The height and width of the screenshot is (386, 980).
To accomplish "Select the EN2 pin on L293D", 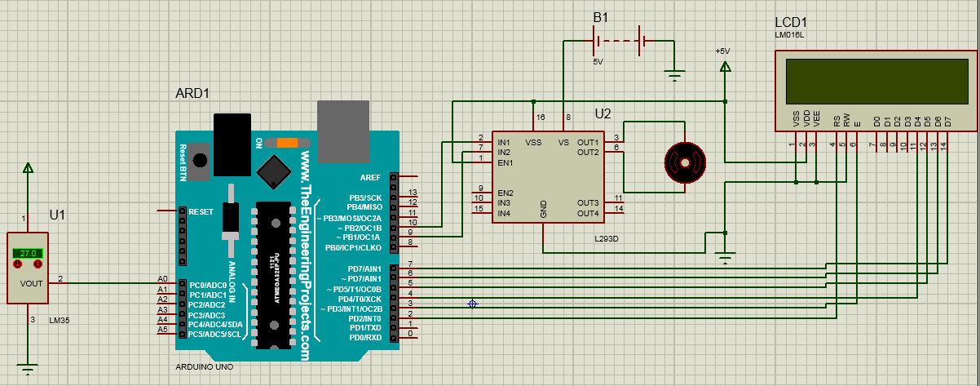I will (x=505, y=193).
